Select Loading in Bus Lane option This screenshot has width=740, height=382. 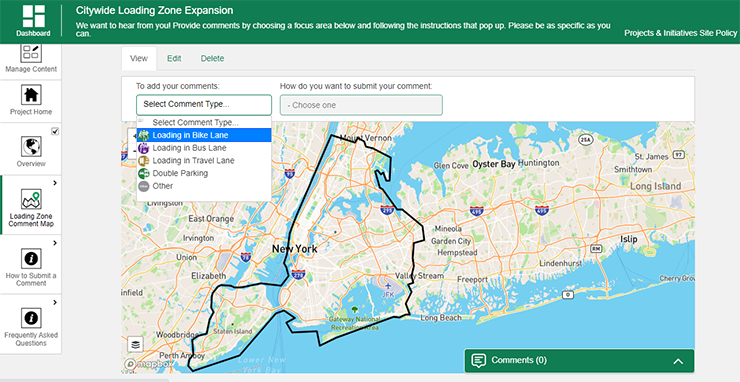(x=204, y=148)
